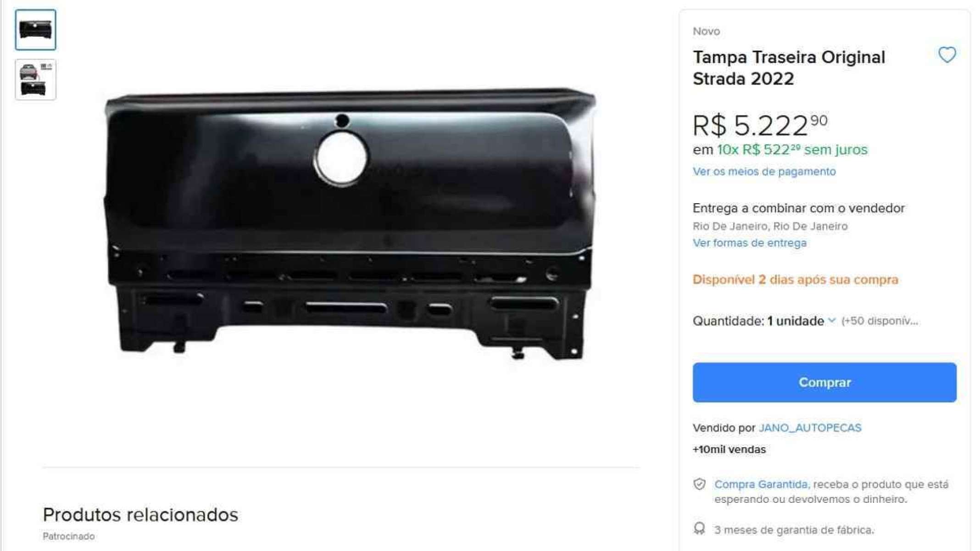Open Ver os meios de pagamento link
The image size is (980, 551).
click(764, 172)
